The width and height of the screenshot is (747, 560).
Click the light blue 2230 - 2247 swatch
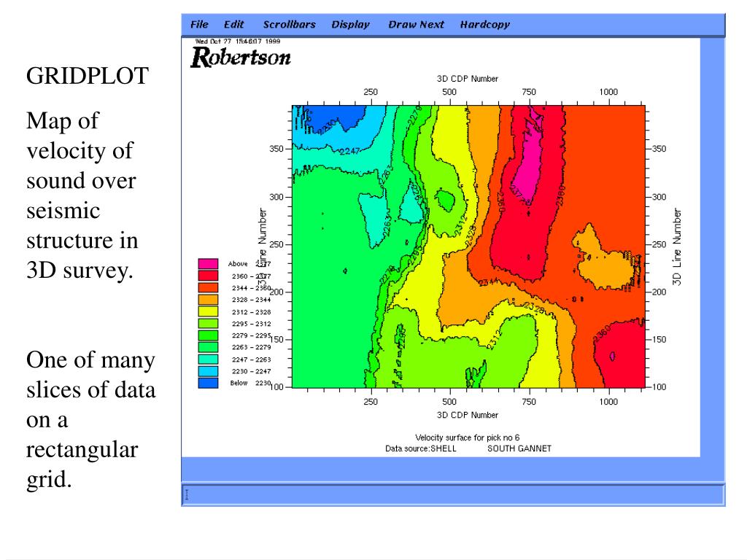pyautogui.click(x=208, y=371)
